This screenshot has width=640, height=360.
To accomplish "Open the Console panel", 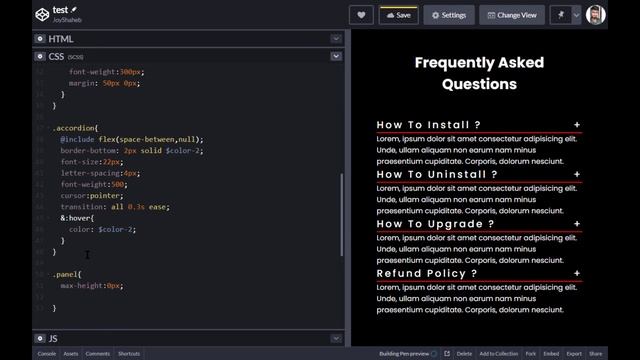I will point(47,354).
